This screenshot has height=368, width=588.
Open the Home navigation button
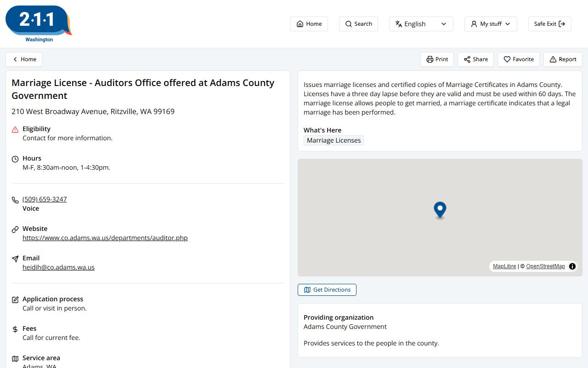coord(309,24)
